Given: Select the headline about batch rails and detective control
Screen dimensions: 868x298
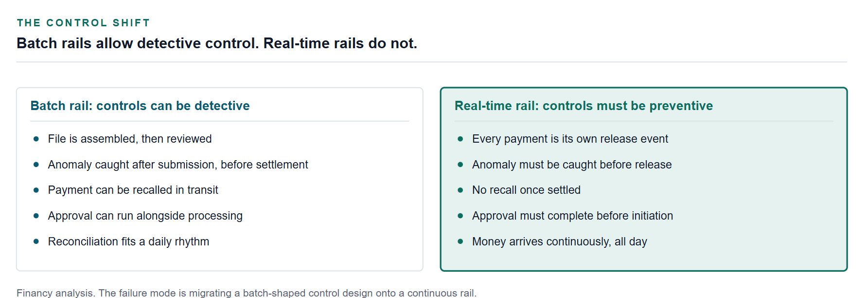Looking at the screenshot, I should [217, 43].
